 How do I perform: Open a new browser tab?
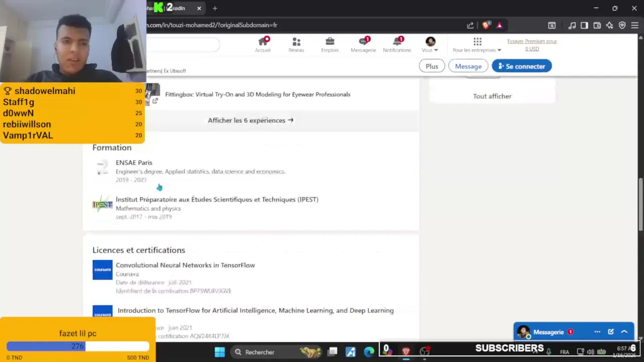click(215, 8)
